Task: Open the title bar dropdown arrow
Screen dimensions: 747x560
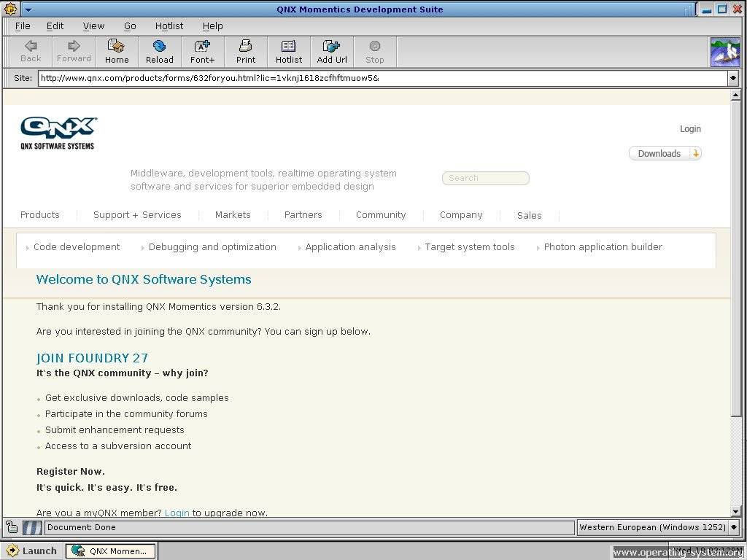Action: coord(28,9)
